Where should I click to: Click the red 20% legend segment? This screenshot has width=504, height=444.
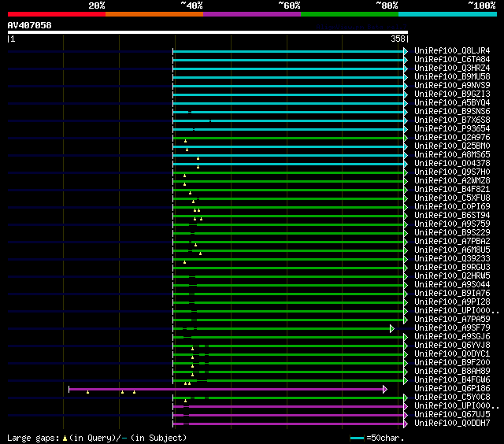click(x=56, y=14)
